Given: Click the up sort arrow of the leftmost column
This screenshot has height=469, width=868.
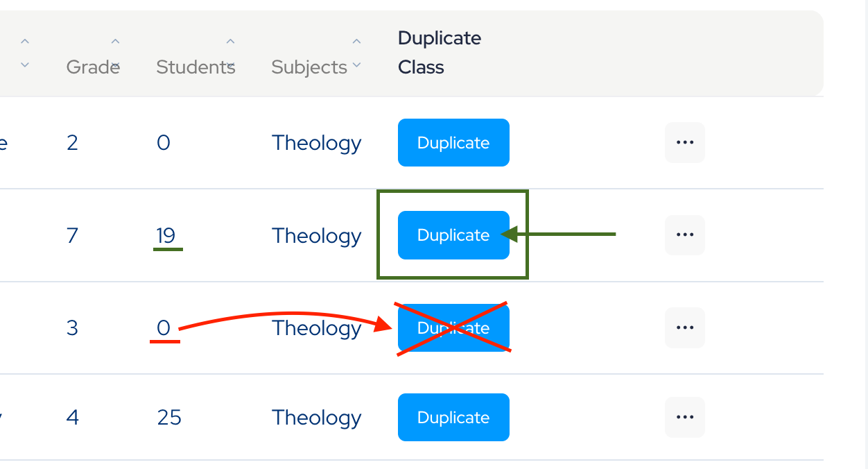Looking at the screenshot, I should click(x=25, y=42).
